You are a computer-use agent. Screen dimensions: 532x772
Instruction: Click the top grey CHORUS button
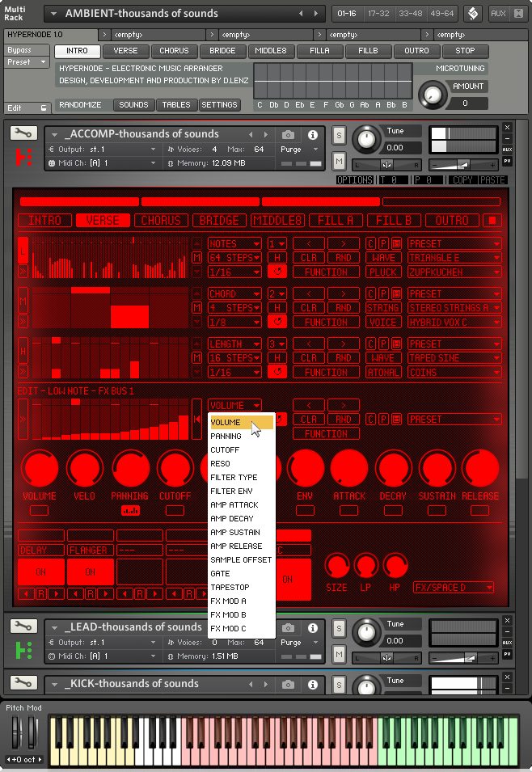tap(174, 51)
